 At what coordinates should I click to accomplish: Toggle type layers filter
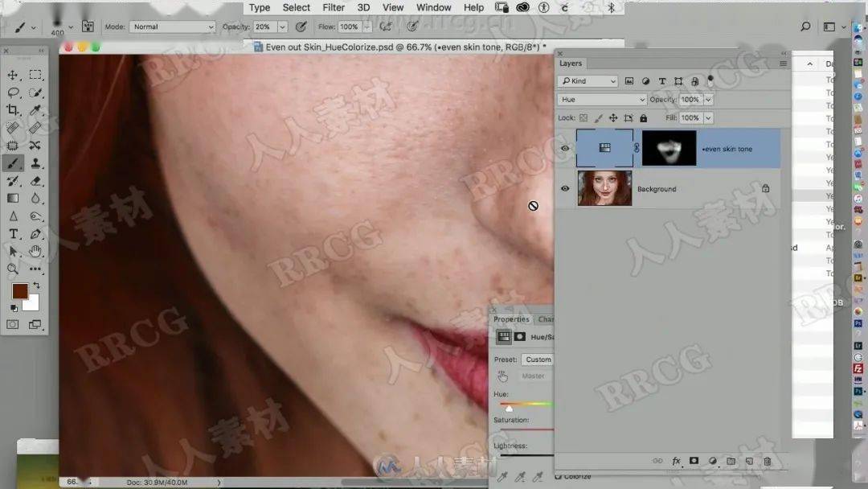[662, 81]
